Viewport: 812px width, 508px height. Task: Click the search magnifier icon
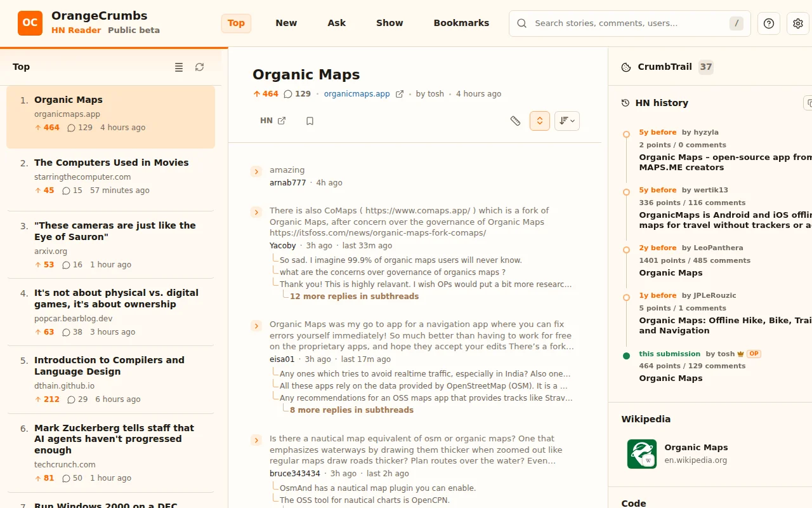(x=522, y=23)
